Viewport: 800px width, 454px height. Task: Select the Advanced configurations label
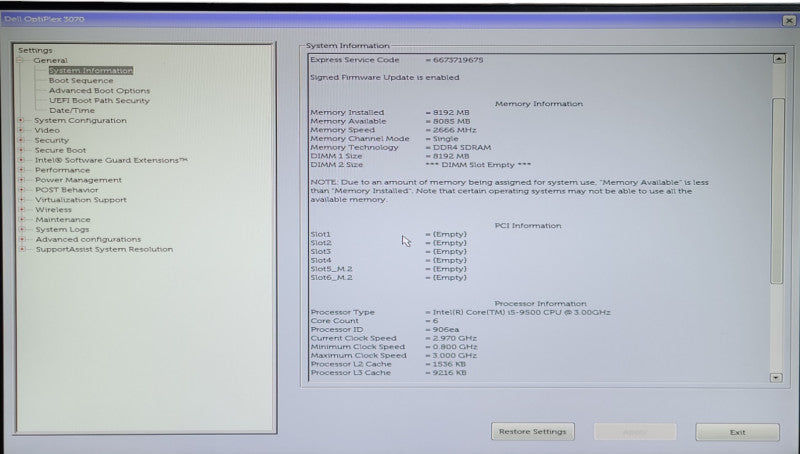click(x=88, y=239)
